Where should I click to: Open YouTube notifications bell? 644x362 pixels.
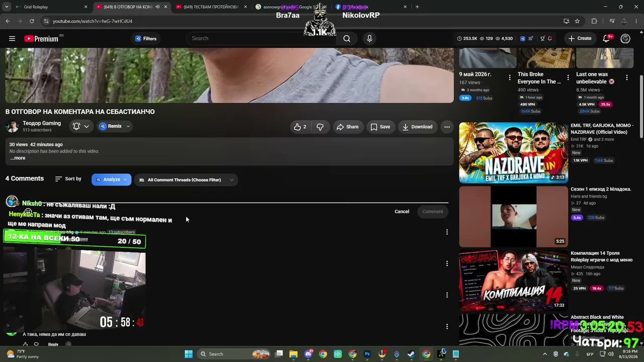607,39
